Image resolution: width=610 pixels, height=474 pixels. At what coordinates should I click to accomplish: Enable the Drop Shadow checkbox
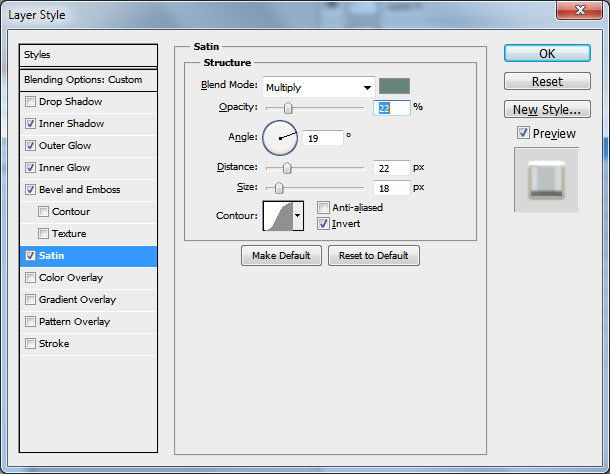[30, 102]
